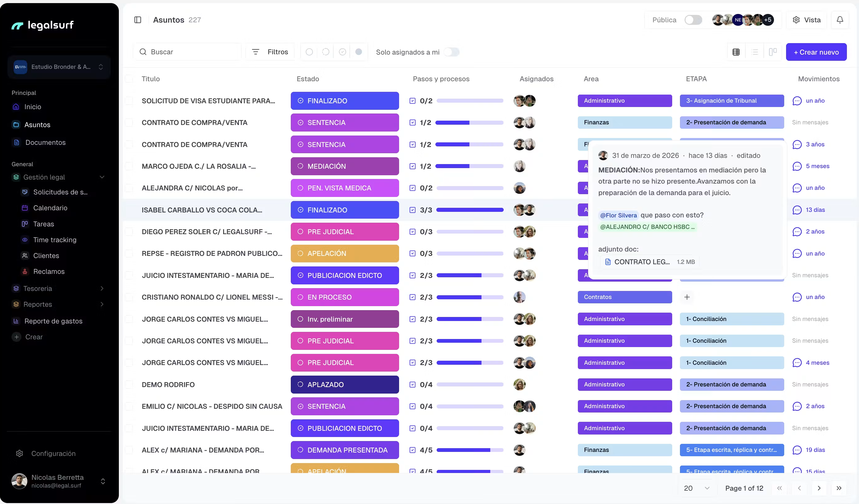Collapse the sidebar panel icon
This screenshot has width=859, height=504.
pyautogui.click(x=138, y=20)
